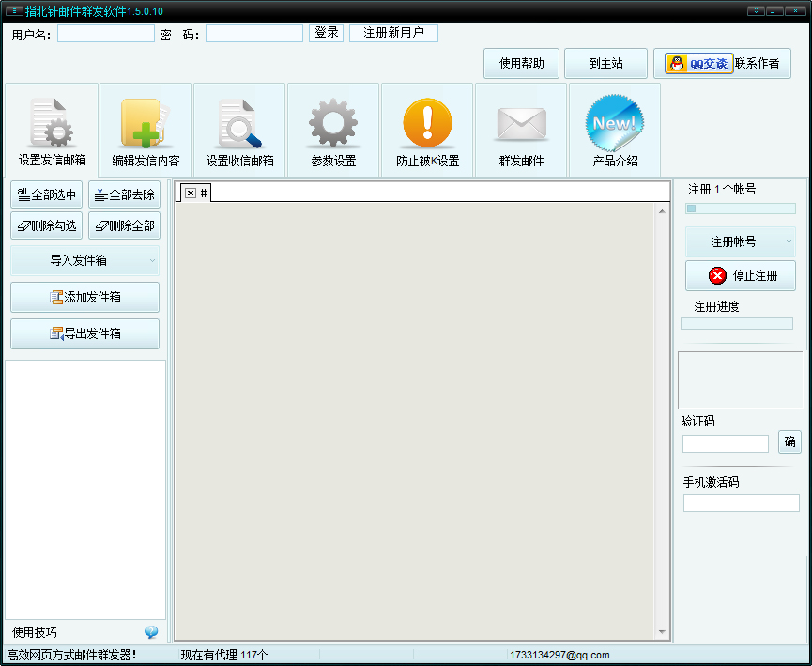
Task: Expand the 导入发件箱 dropdown
Action: [x=152, y=260]
